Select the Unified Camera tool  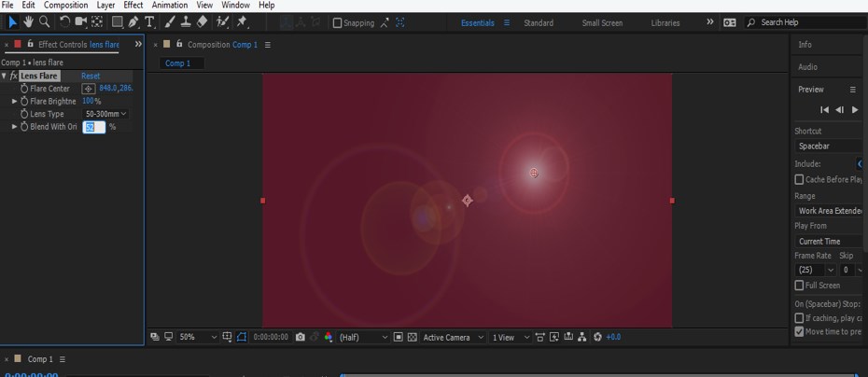[81, 22]
